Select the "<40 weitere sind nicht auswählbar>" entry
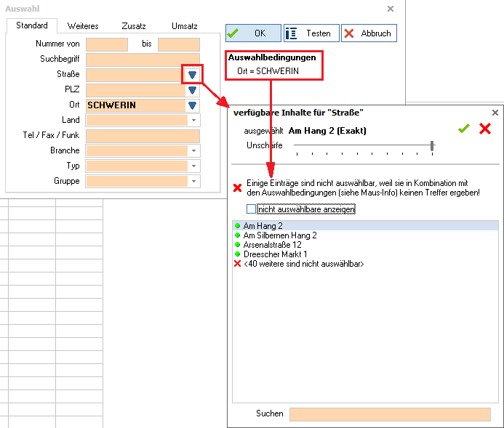504x428 pixels. (x=303, y=264)
